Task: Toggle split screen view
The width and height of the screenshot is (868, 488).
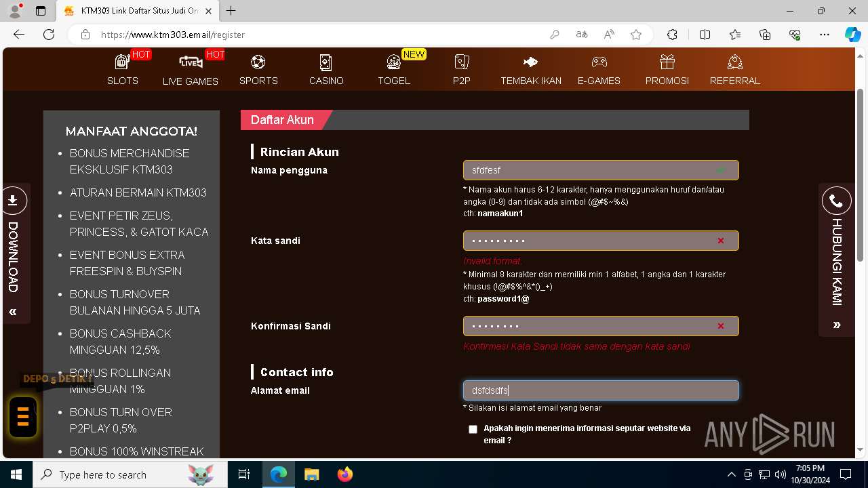Action: point(705,35)
